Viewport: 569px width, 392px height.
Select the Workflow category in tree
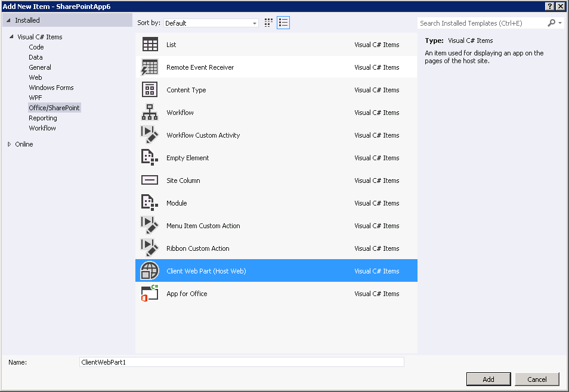click(x=42, y=128)
